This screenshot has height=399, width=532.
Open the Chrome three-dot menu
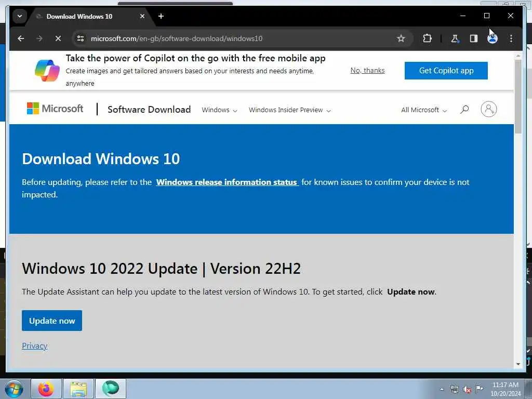click(x=511, y=38)
